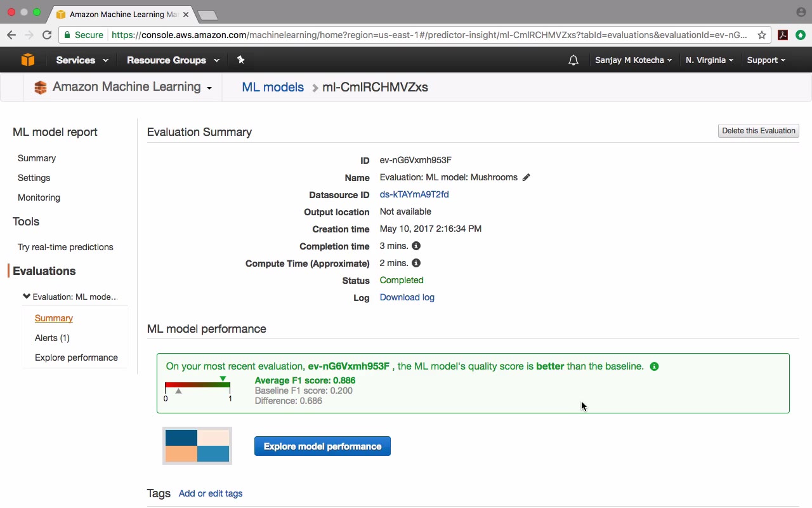Click the green model score marker
This screenshot has width=812, height=508.
(223, 379)
